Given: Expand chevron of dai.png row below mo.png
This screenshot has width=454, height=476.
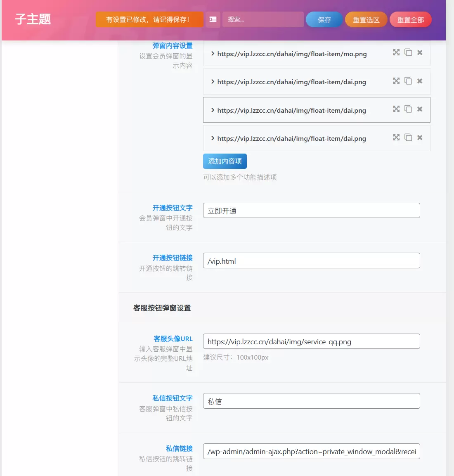Looking at the screenshot, I should [213, 82].
